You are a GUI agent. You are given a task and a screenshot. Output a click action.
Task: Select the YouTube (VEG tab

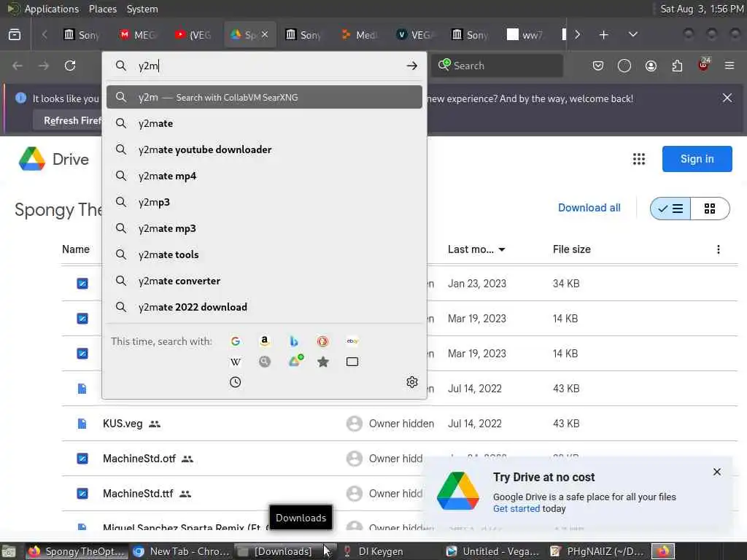[193, 35]
